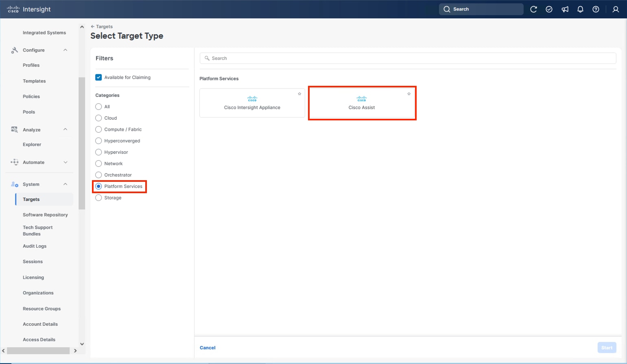Screen dimensions: 627x364
Task: Click the Cancel link at the bottom
Action: (208, 348)
